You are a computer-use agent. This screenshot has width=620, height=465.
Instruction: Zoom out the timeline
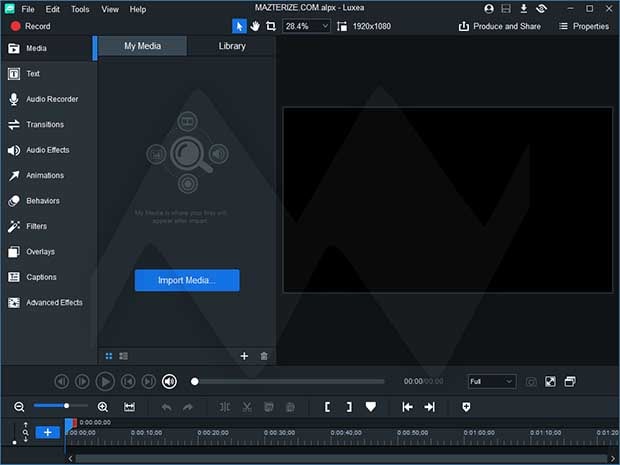tap(19, 407)
